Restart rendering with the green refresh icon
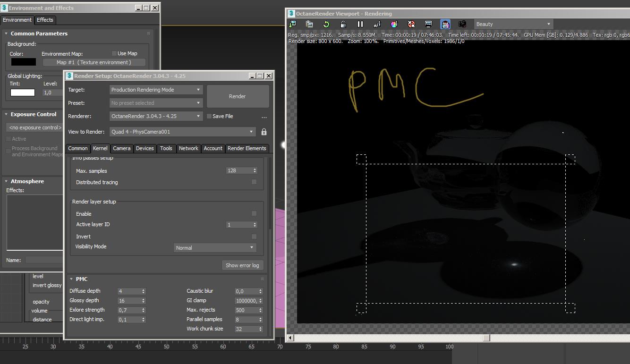Screen dimensions: 630x364 [326, 24]
